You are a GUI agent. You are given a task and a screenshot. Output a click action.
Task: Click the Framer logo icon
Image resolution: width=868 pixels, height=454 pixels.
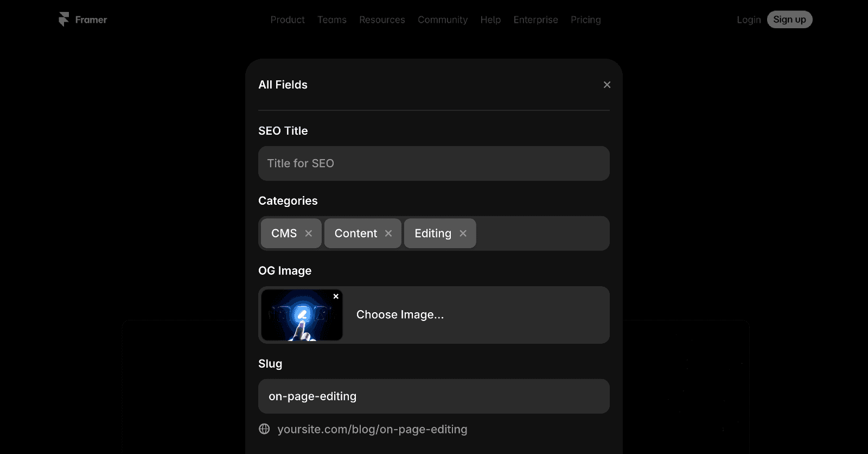63,20
